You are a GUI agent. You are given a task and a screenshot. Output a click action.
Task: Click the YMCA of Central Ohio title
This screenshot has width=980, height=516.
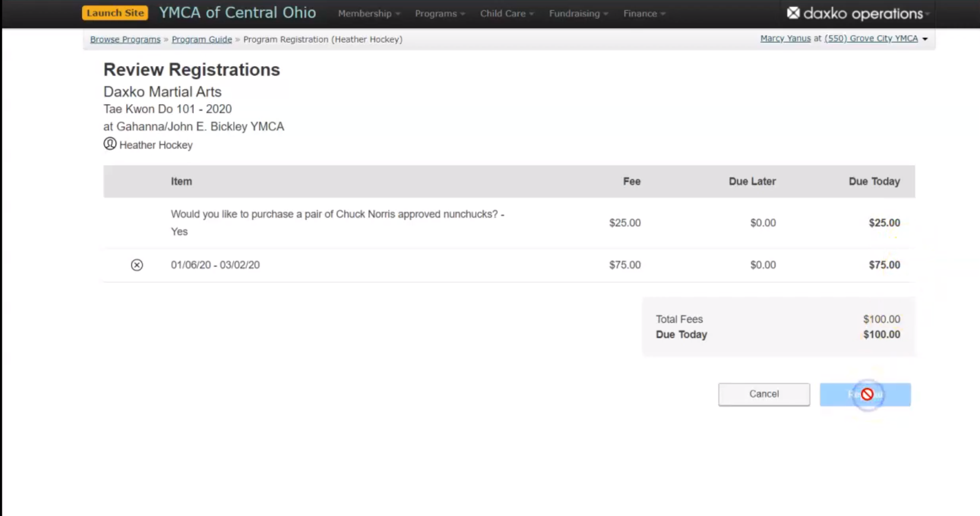[237, 13]
